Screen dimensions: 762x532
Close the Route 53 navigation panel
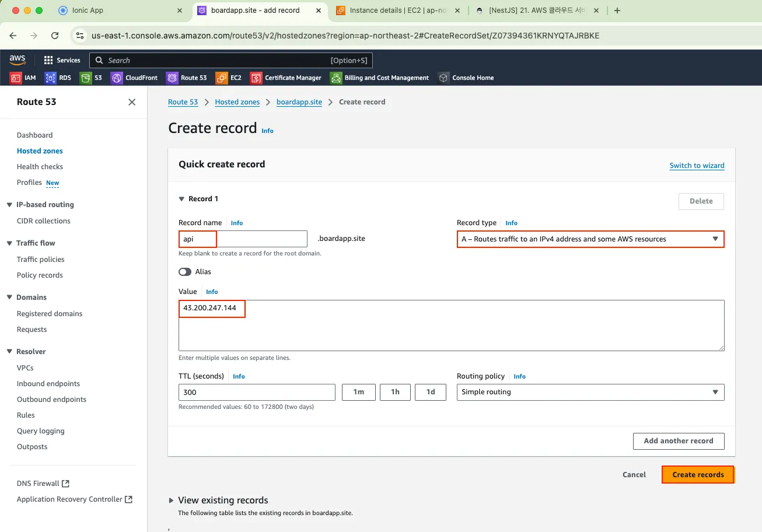click(132, 102)
